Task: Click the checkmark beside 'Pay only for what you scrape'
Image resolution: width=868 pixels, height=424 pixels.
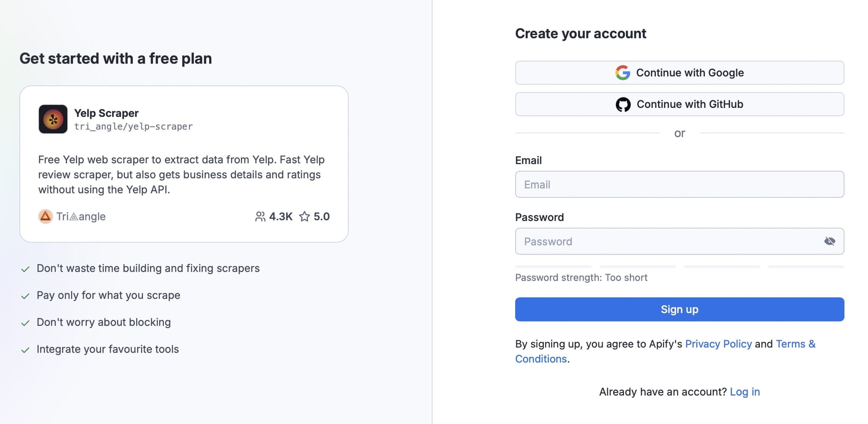Action: coord(25,295)
